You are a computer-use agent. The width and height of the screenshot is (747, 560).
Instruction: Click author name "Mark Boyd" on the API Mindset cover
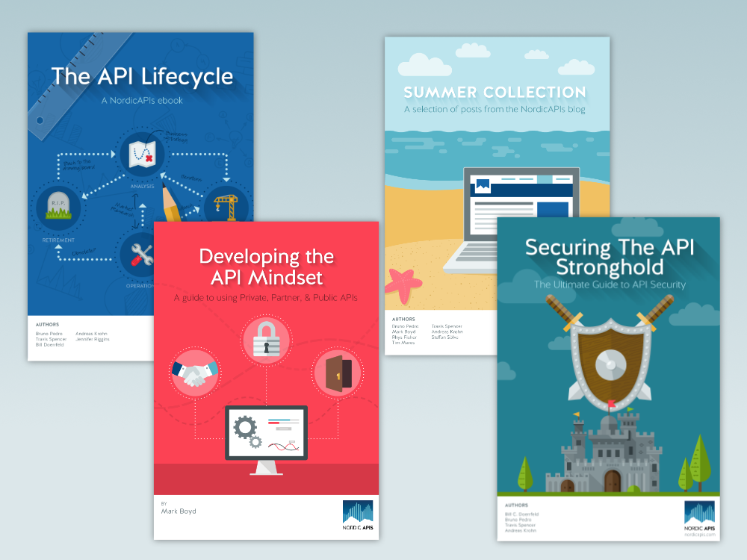pyautogui.click(x=179, y=511)
